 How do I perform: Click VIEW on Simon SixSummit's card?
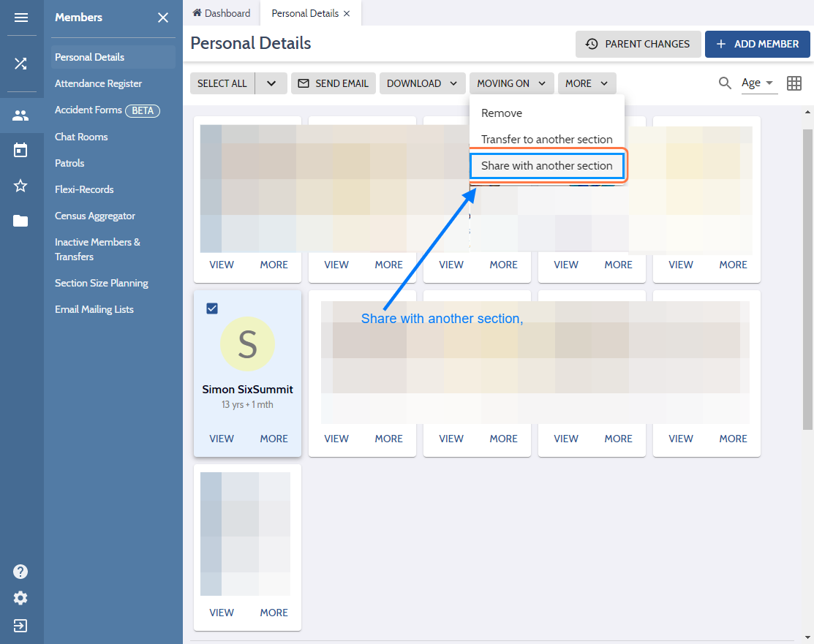222,439
